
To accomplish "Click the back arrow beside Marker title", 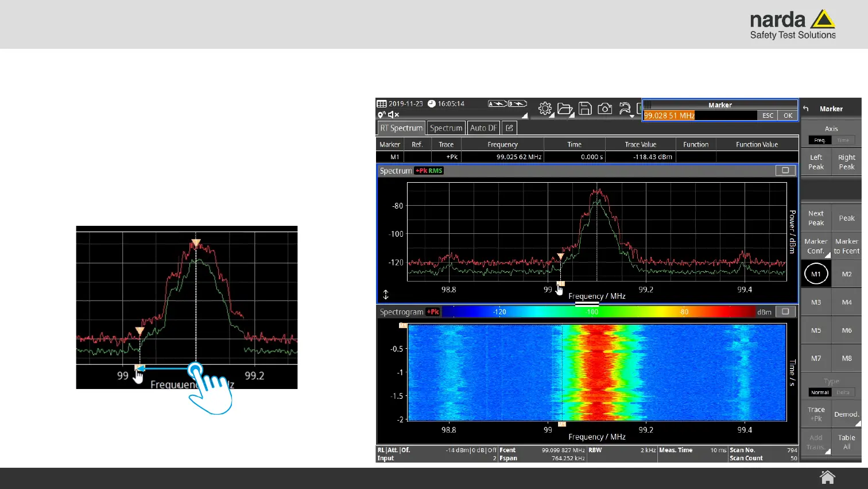I will click(806, 109).
